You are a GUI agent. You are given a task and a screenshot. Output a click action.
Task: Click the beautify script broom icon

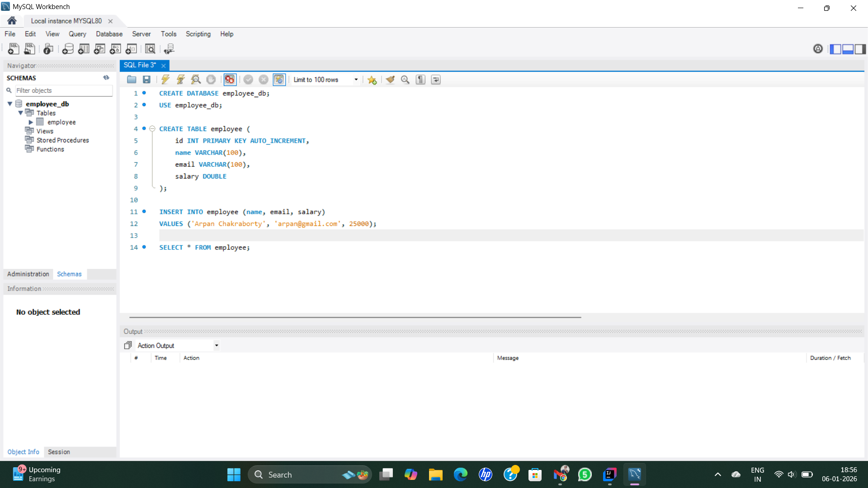point(390,80)
